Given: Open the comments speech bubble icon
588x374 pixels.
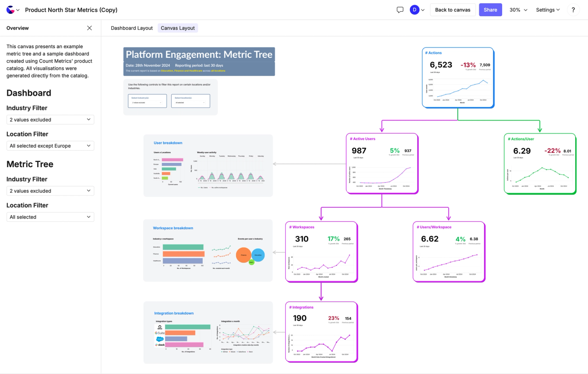Looking at the screenshot, I should click(400, 10).
